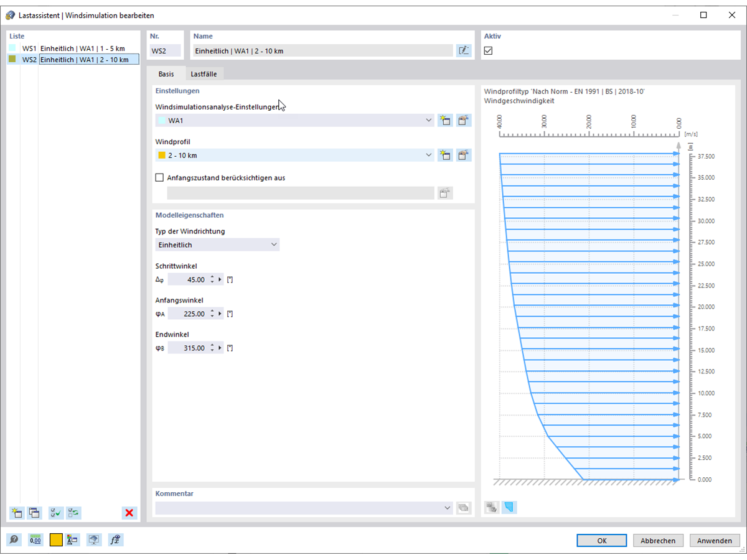Click the Modelleigenschaften section heading
This screenshot has width=747, height=560.
point(189,215)
